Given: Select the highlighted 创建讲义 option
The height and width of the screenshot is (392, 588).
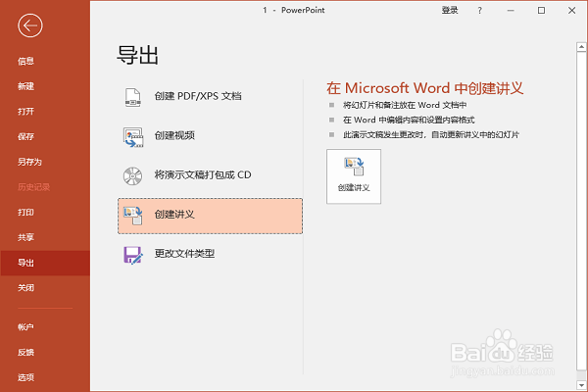Looking at the screenshot, I should [x=210, y=216].
